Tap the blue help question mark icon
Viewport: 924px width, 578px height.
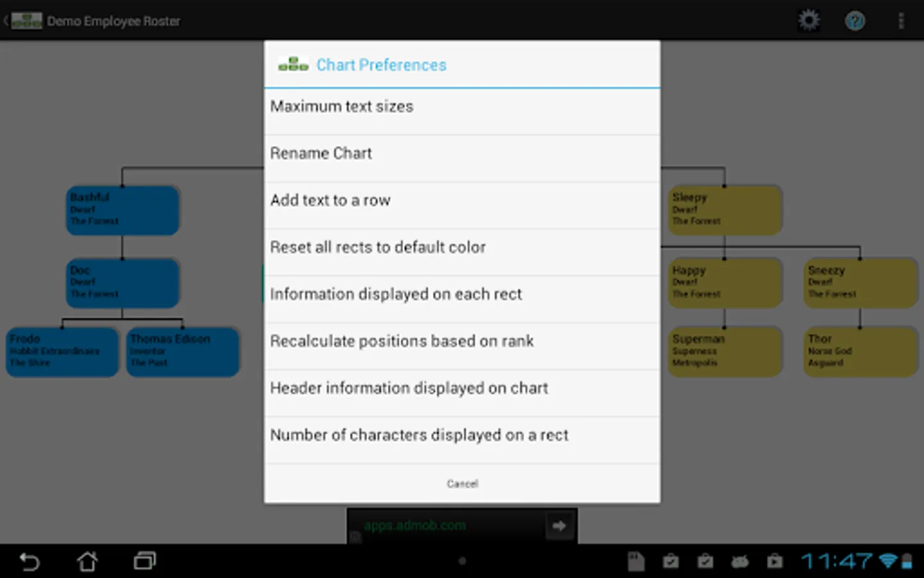tap(855, 21)
